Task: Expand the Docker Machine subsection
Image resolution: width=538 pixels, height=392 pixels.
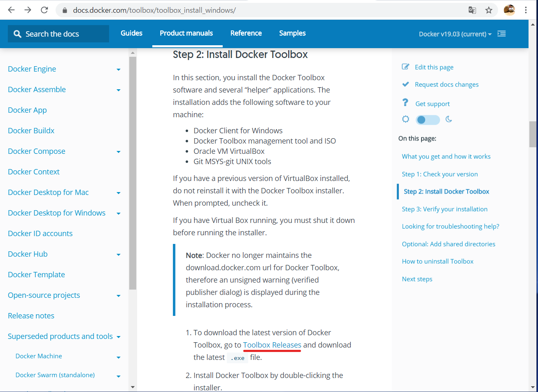Action: coord(119,357)
